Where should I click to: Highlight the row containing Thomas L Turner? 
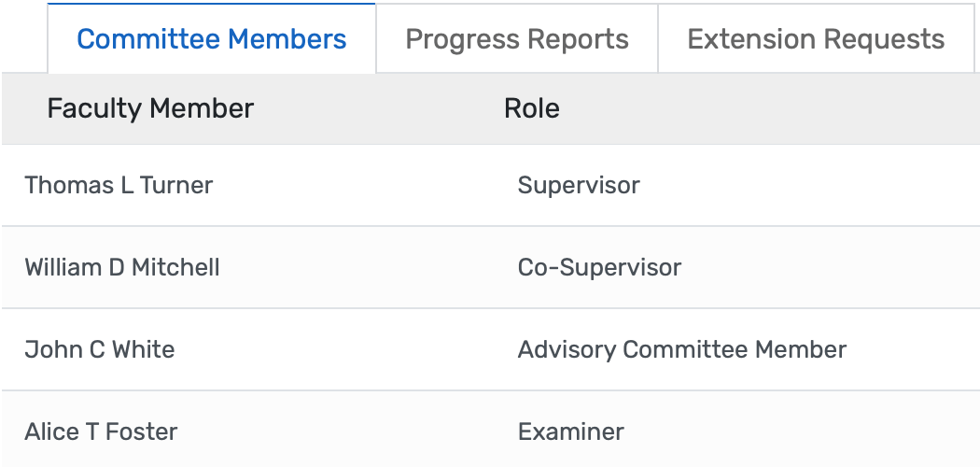(x=373, y=185)
